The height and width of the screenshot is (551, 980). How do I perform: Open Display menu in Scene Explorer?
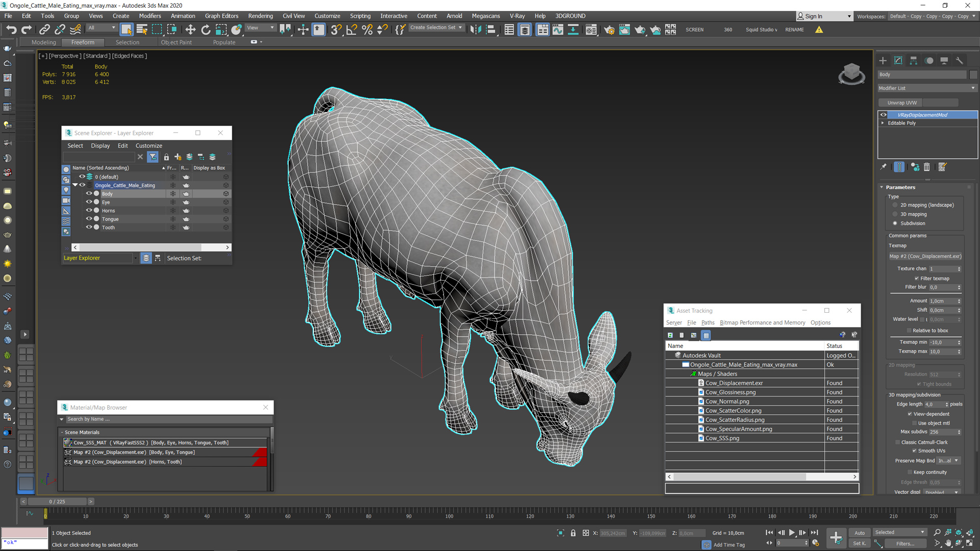100,146
